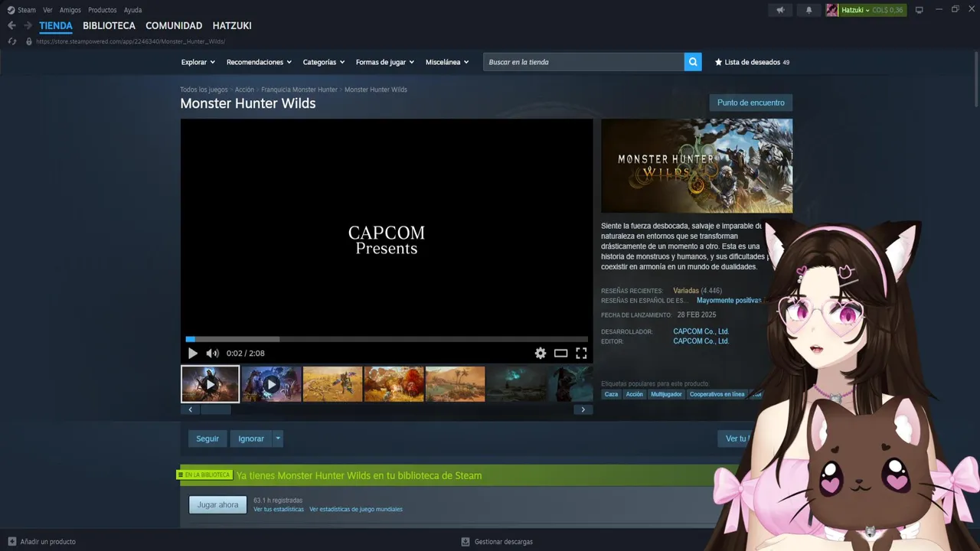Screen dimensions: 980x551
Task: Mute the trailer volume
Action: tap(212, 353)
